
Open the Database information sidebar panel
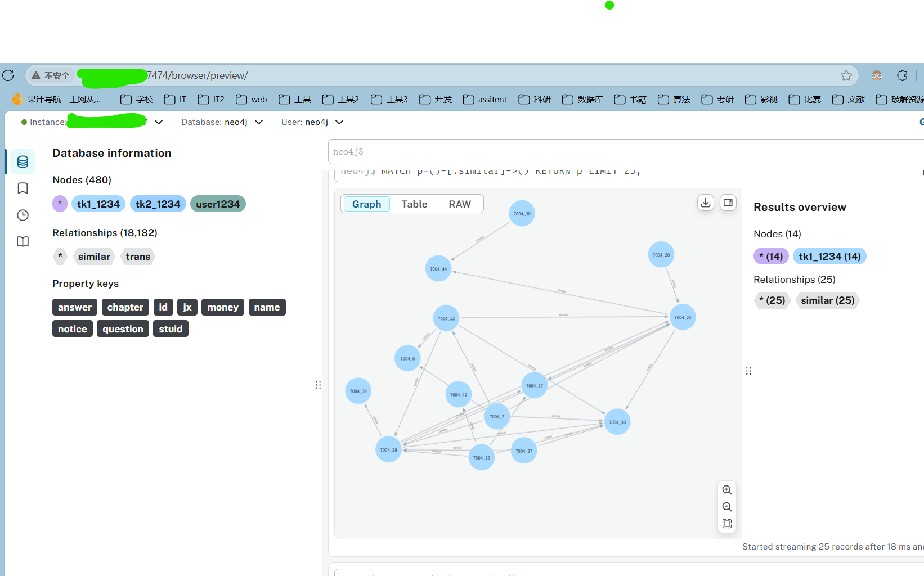coord(23,161)
